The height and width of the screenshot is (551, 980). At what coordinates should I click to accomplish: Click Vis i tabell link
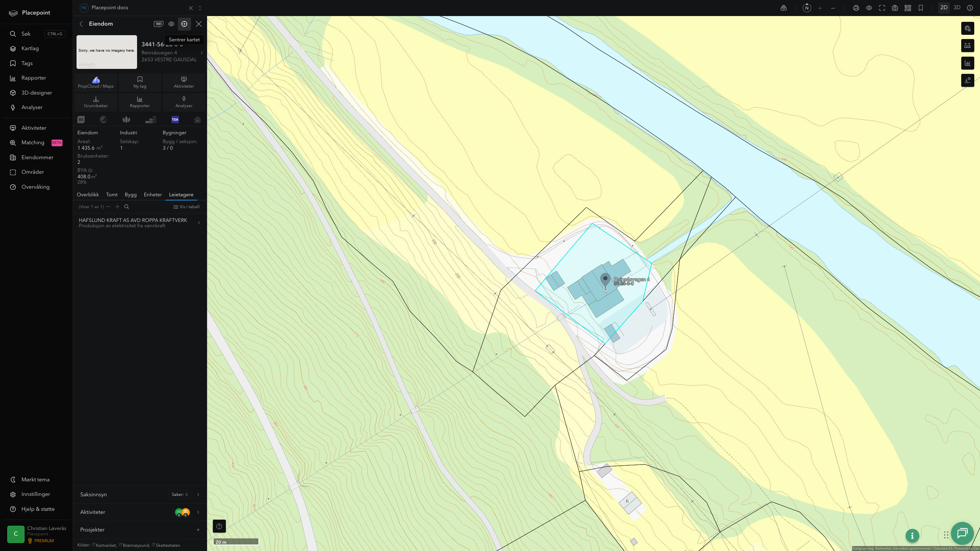pos(186,207)
